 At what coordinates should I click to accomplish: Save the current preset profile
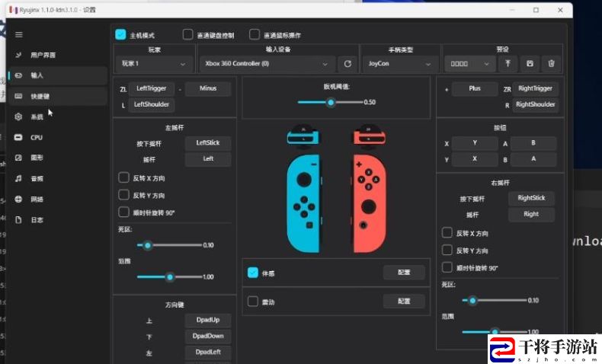tap(530, 64)
